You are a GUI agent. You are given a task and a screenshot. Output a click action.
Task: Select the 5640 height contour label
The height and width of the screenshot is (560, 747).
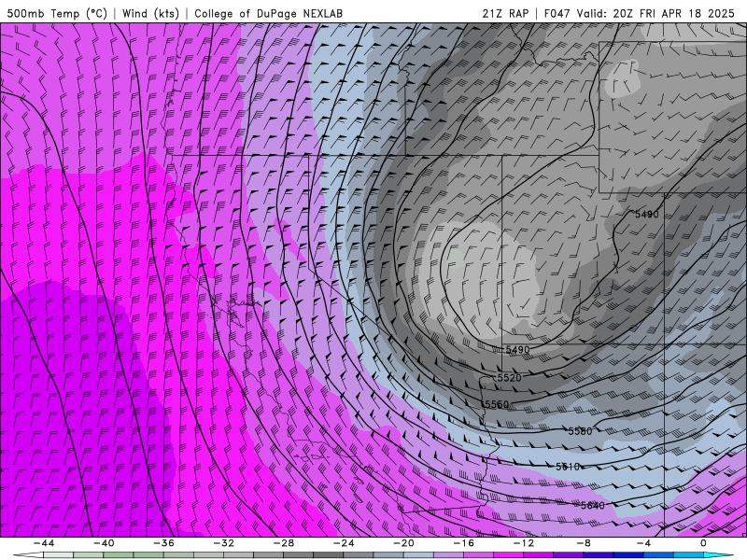[593, 505]
